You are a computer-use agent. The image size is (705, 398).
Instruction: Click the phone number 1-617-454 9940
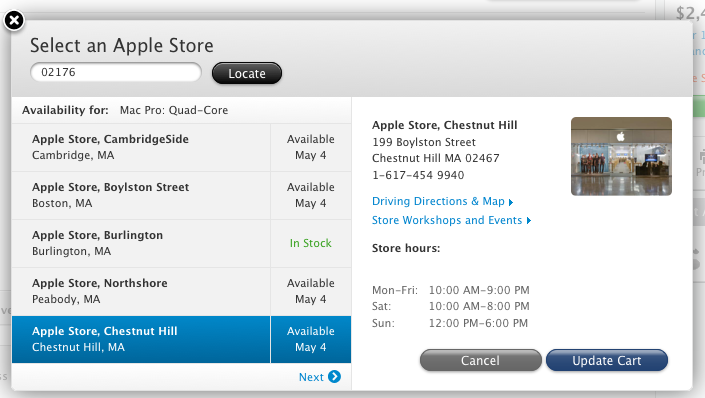(x=418, y=175)
